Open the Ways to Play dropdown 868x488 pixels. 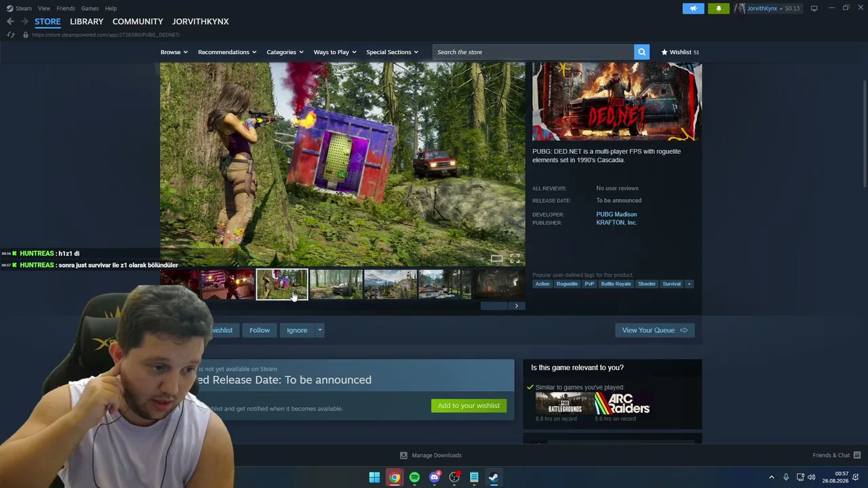pos(335,52)
